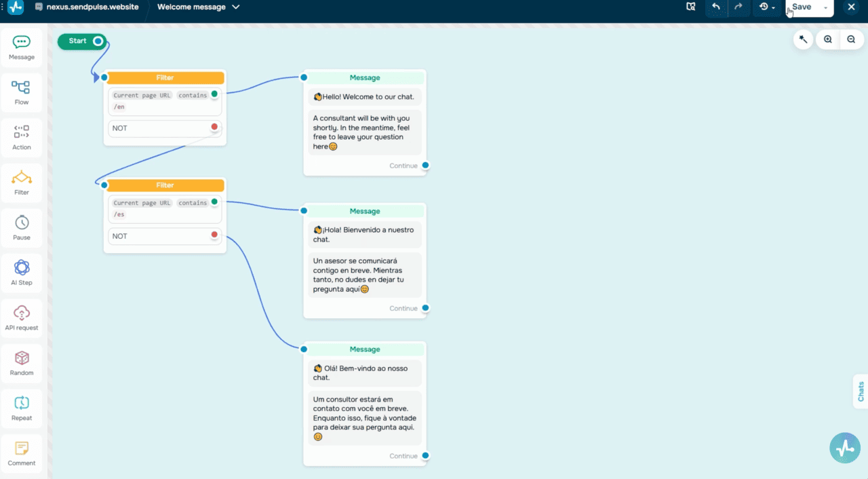Click the input connector of second Filter
Image resolution: width=868 pixels, height=479 pixels.
click(x=104, y=185)
